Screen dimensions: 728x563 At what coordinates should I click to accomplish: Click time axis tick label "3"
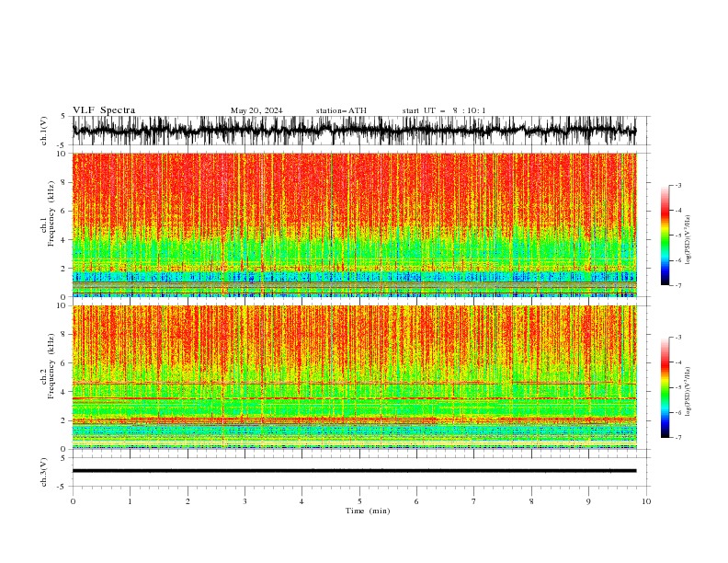point(245,501)
